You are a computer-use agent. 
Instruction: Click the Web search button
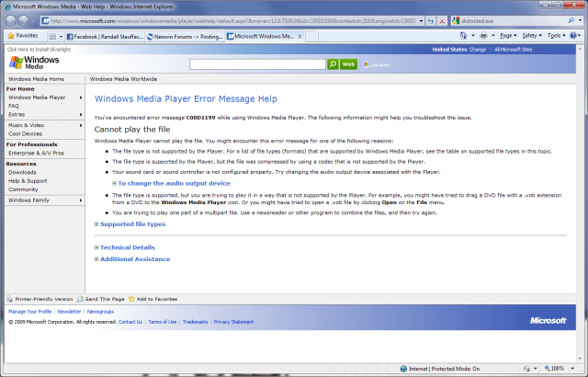348,64
